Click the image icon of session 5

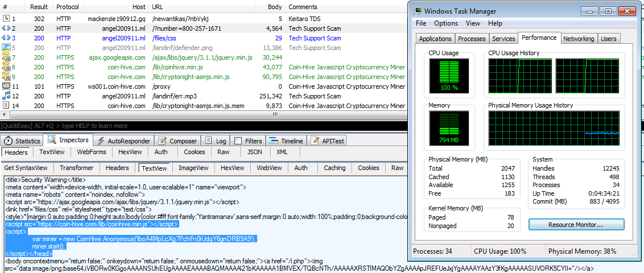pos(6,48)
